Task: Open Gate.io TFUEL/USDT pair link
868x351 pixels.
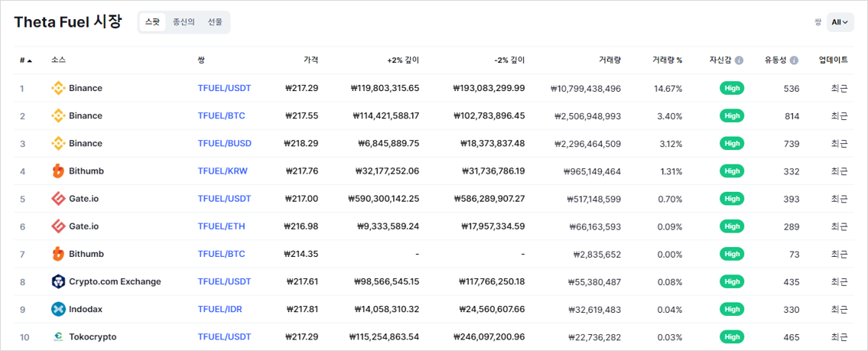Action: click(224, 199)
